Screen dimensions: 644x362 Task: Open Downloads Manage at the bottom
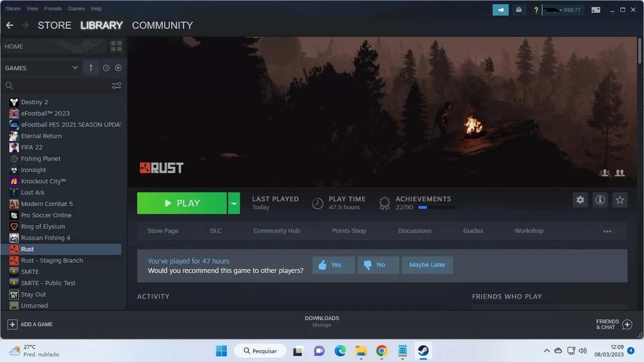pyautogui.click(x=322, y=321)
